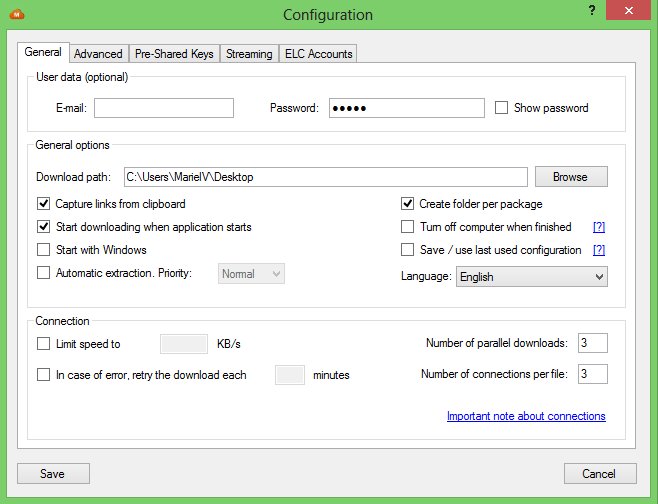Click the Password input field
This screenshot has height=504, width=658.
point(407,108)
